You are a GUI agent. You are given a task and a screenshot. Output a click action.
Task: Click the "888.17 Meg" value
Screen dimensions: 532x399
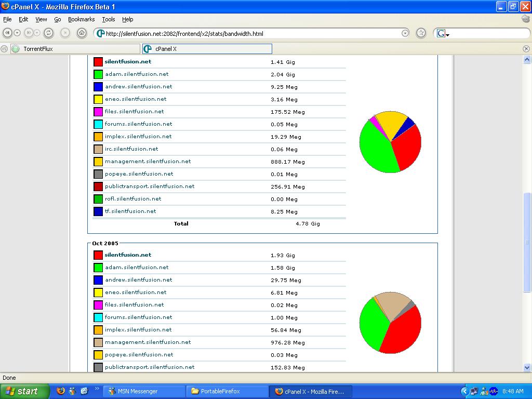pos(288,162)
